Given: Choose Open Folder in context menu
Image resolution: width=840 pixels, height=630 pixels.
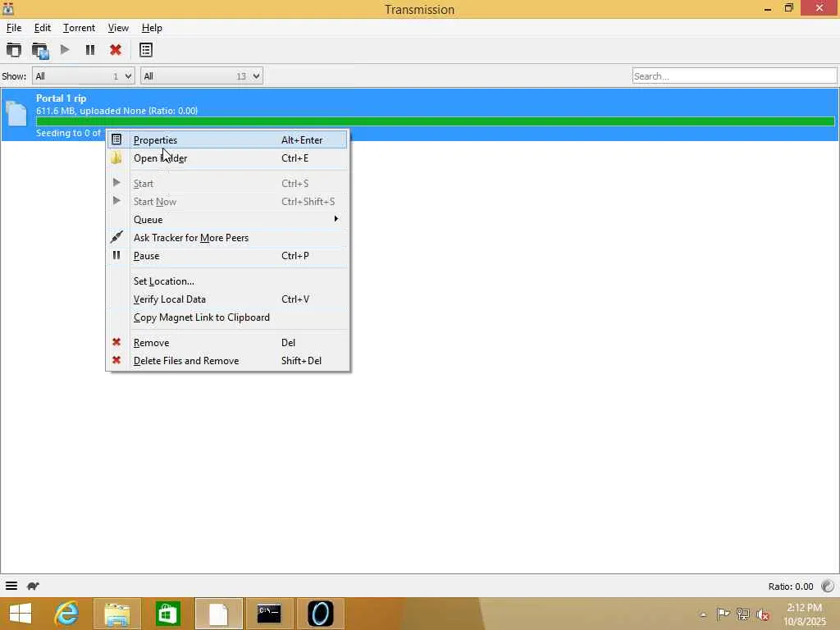Looking at the screenshot, I should 228,158.
